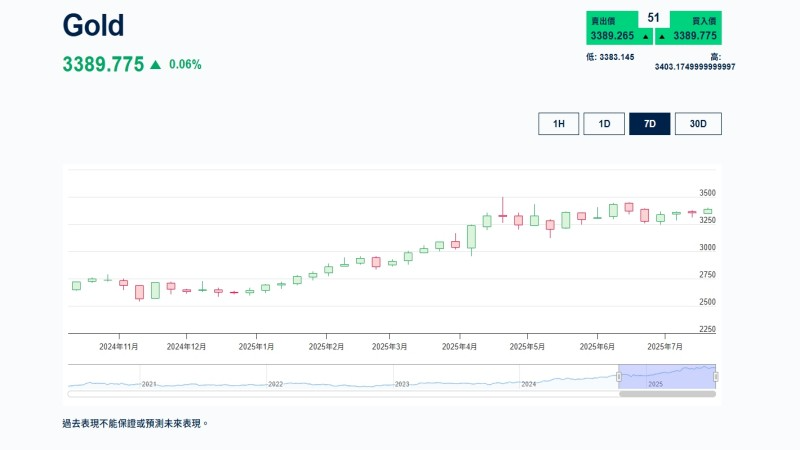
Task: Click the first green candlestick on the chart
Action: click(76, 286)
